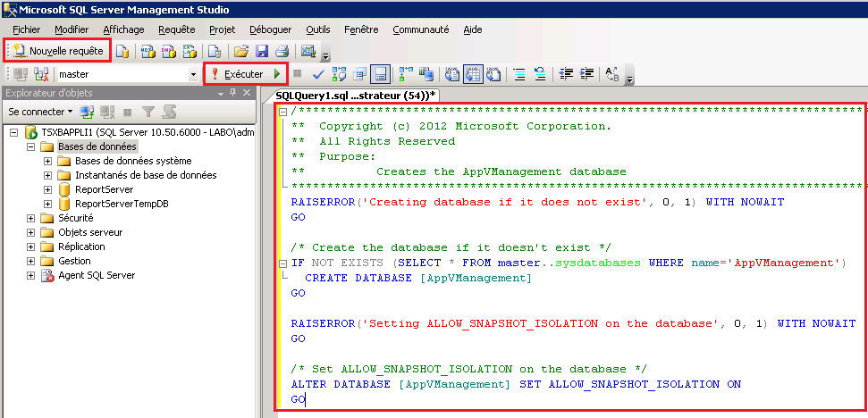Open a new Database Engine query icon
Viewport: 868px width, 418px height.
(x=122, y=52)
